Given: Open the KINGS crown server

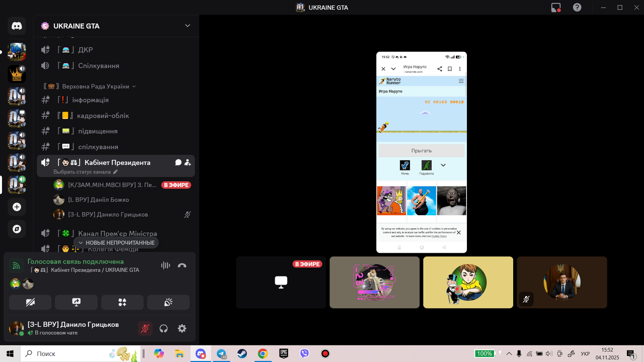Looking at the screenshot, I should [x=17, y=74].
